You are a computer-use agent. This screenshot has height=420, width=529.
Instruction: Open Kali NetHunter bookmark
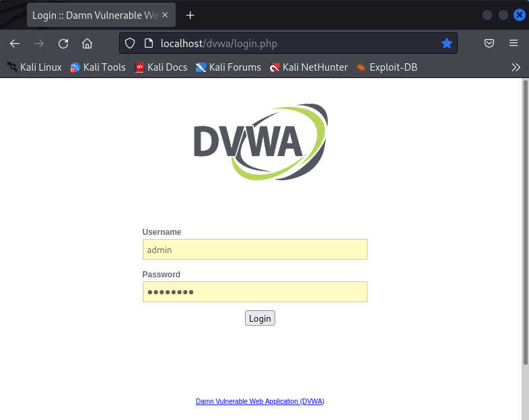click(308, 67)
